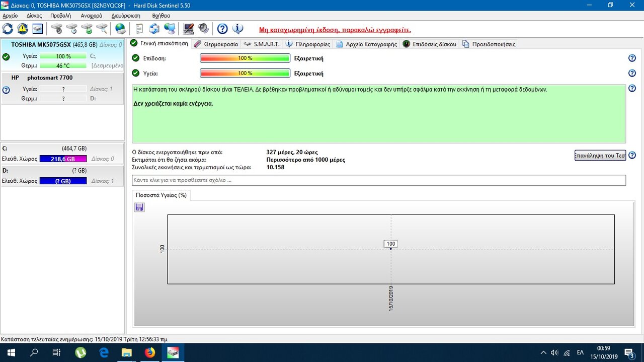Screen dimensions: 644x362
Task: Click the 100 data point label on chart
Action: click(x=391, y=244)
